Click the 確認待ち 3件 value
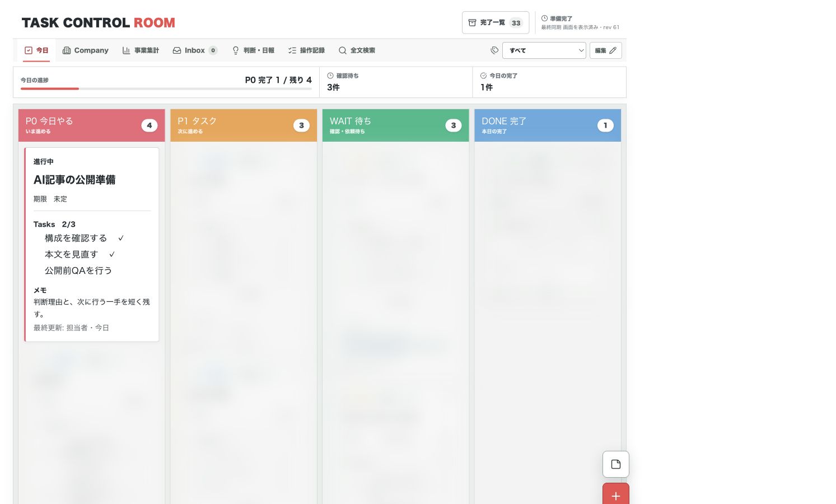 [x=333, y=87]
